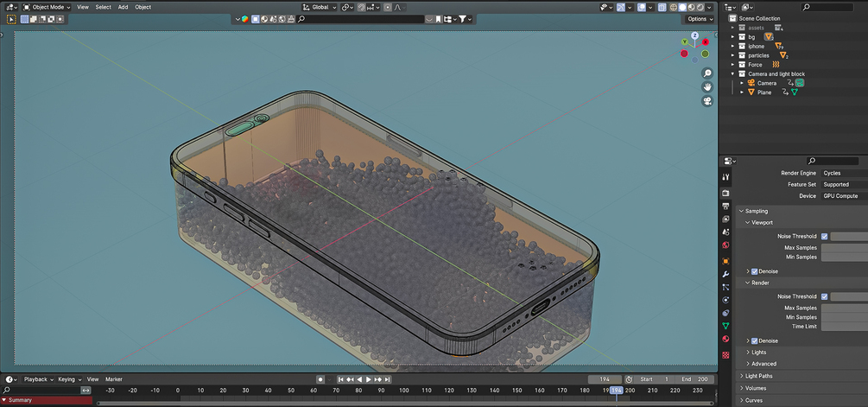Open the View Layer properties tab
Screen dimensions: 868x407
(x=725, y=219)
